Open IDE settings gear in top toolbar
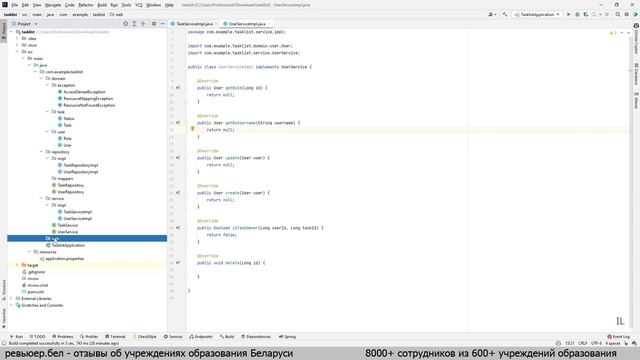 pos(627,14)
